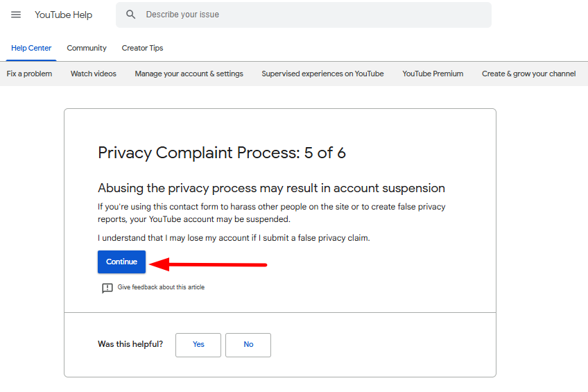
Task: Open 'Create & grow your channel' category
Action: 529,74
